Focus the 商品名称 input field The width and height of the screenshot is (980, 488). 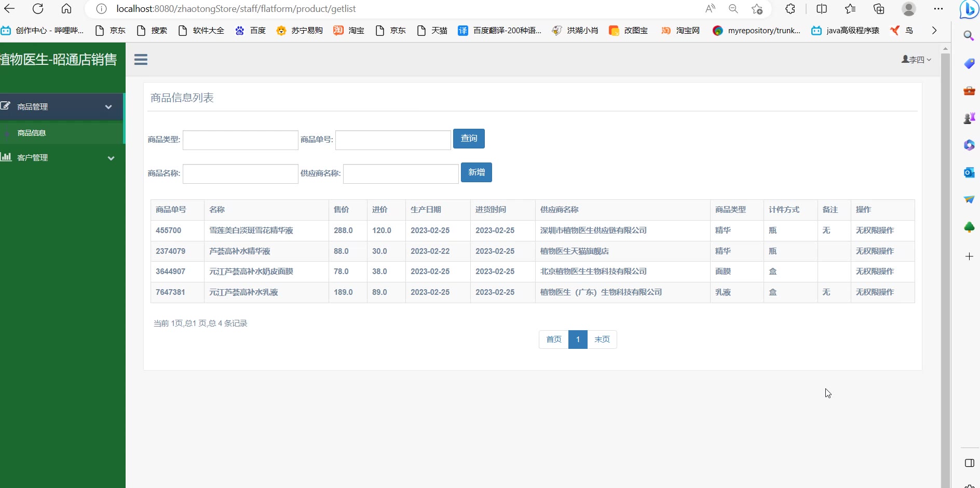coord(240,174)
